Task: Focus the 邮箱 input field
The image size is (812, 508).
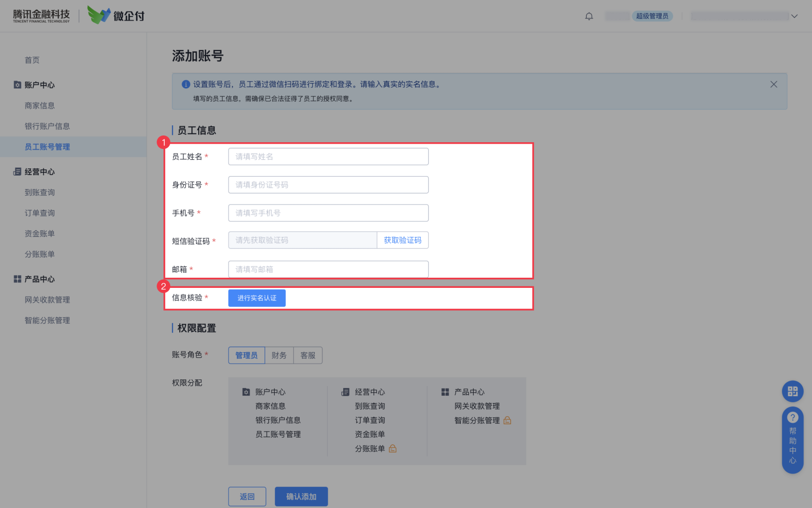Action: [x=328, y=269]
